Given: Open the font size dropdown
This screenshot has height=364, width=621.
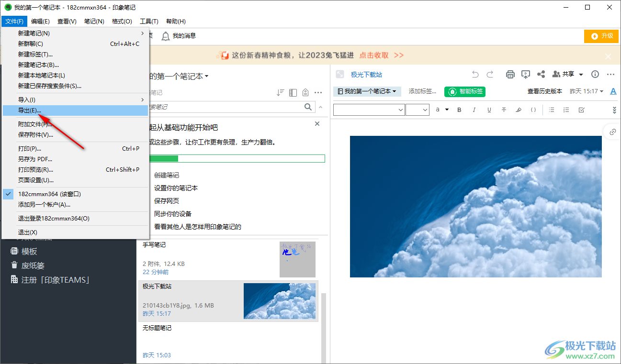Looking at the screenshot, I should click(x=418, y=110).
